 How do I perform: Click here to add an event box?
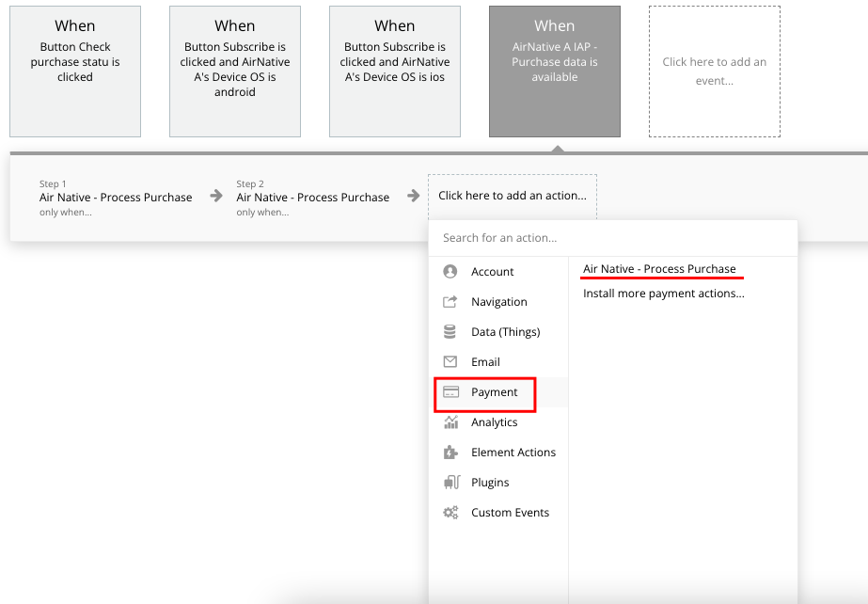tap(714, 72)
